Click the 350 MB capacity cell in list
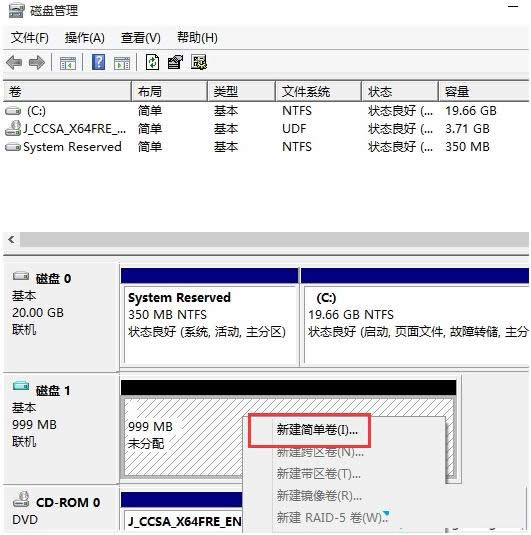Screen dimensions: 531x535 pyautogui.click(x=467, y=147)
